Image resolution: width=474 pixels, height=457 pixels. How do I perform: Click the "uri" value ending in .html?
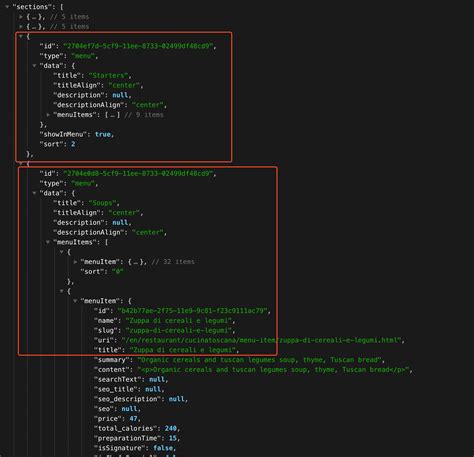tap(262, 340)
